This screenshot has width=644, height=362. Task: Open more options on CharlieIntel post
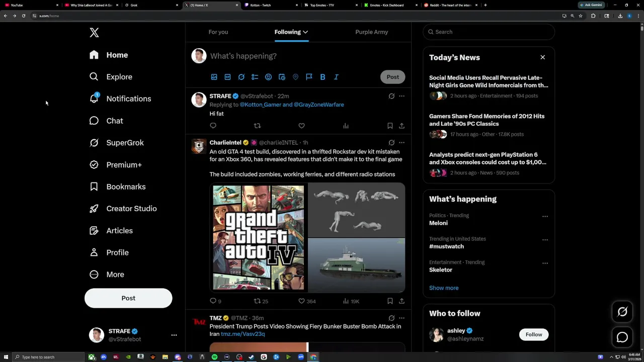401,143
